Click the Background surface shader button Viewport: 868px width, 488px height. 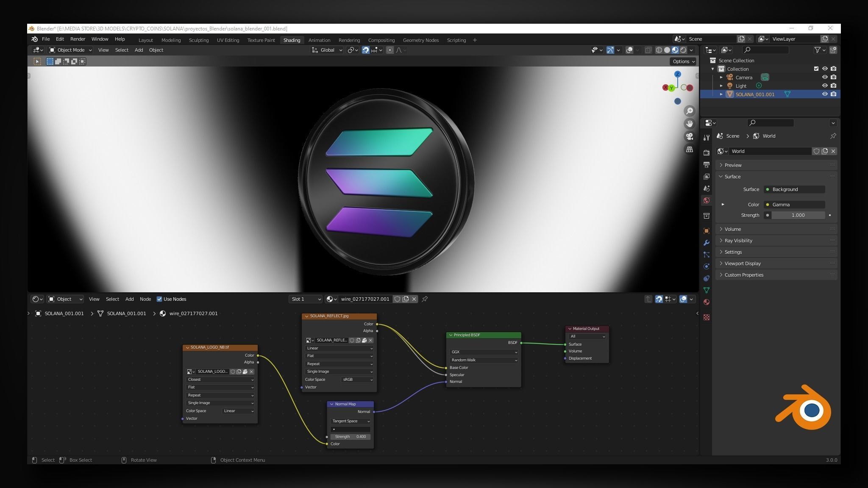(x=794, y=189)
